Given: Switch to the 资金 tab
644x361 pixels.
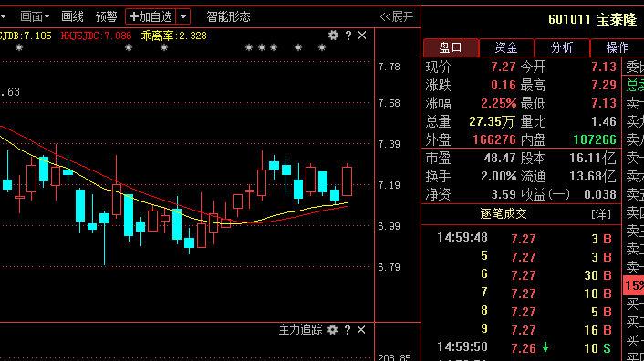Looking at the screenshot, I should click(506, 47).
